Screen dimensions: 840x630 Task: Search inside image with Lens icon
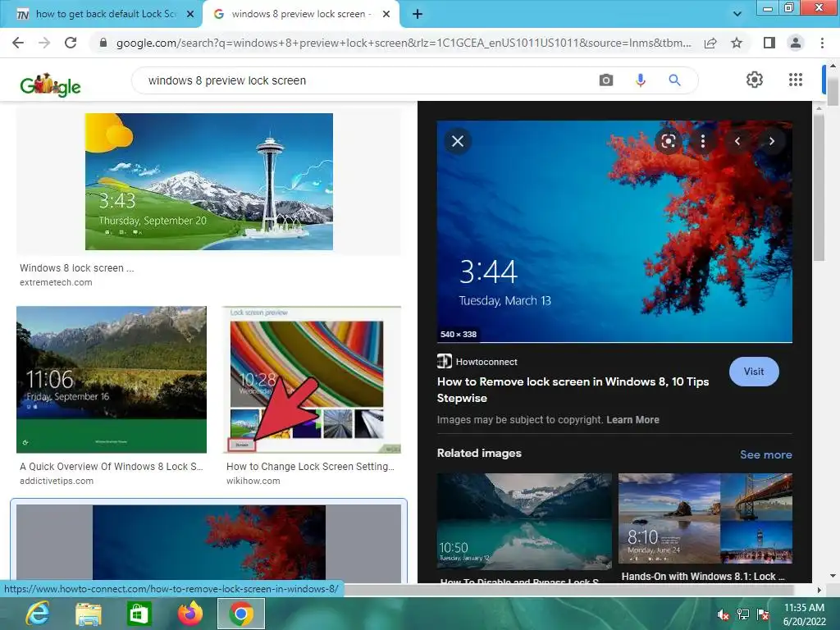click(x=668, y=141)
